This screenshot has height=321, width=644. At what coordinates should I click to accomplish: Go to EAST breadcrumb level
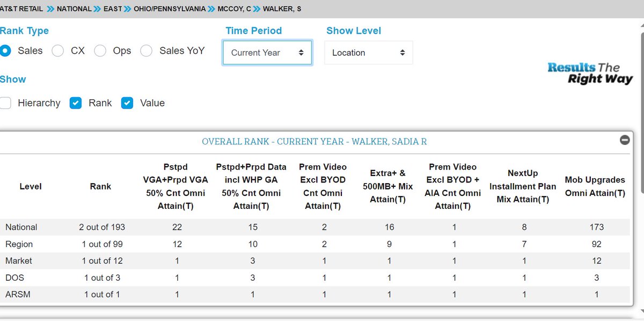click(x=112, y=9)
